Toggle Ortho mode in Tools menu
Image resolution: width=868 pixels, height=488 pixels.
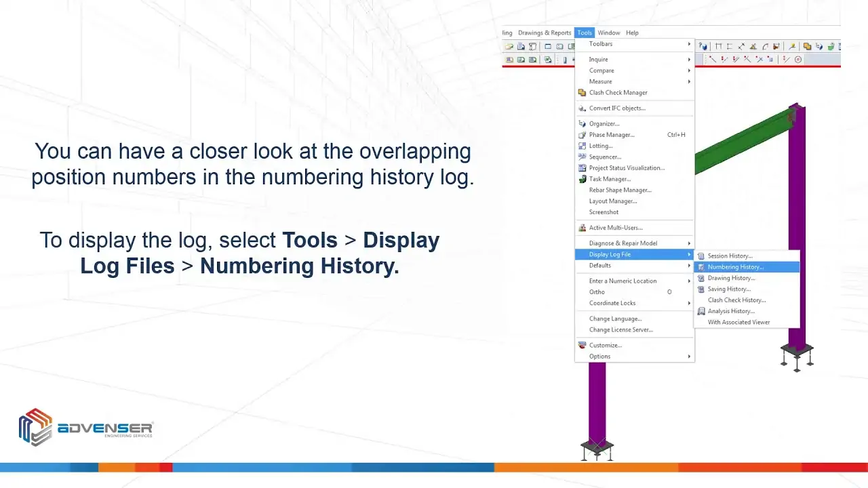[x=597, y=292]
